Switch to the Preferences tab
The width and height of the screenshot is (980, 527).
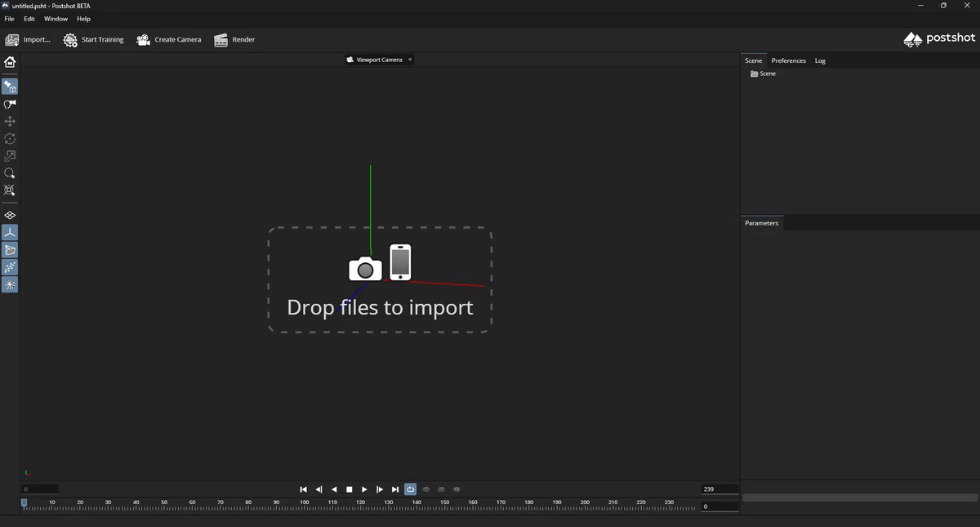pyautogui.click(x=789, y=60)
